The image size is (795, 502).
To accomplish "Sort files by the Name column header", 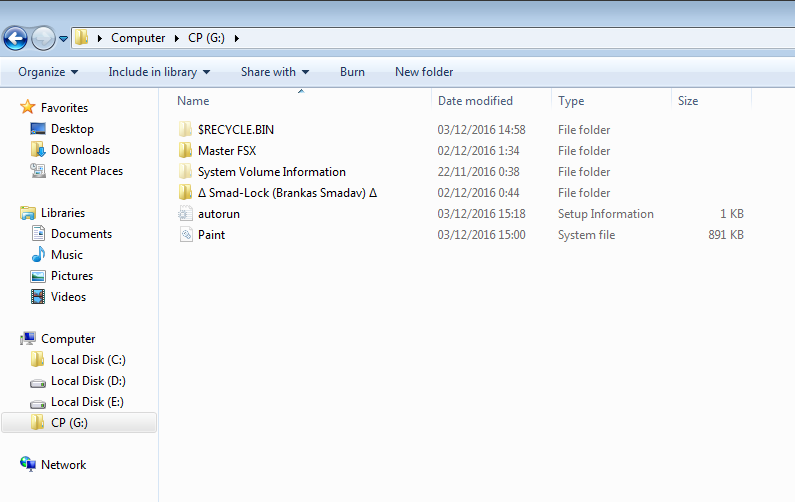I will tap(193, 101).
